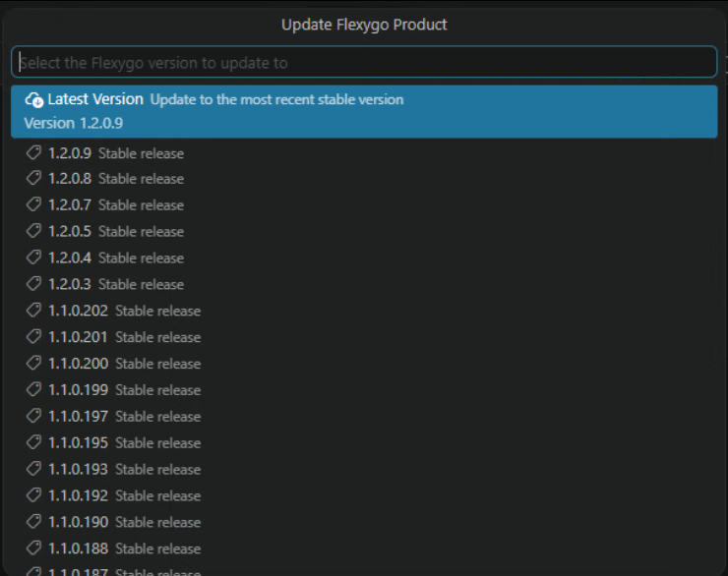728x576 pixels.
Task: Click the tag icon for 1.1.0.188
Action: coord(33,548)
